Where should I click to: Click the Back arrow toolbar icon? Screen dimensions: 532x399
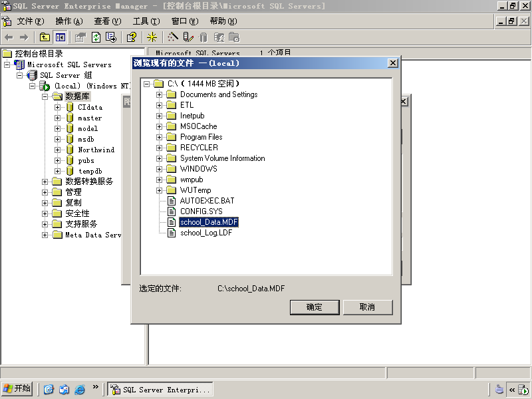(9, 37)
